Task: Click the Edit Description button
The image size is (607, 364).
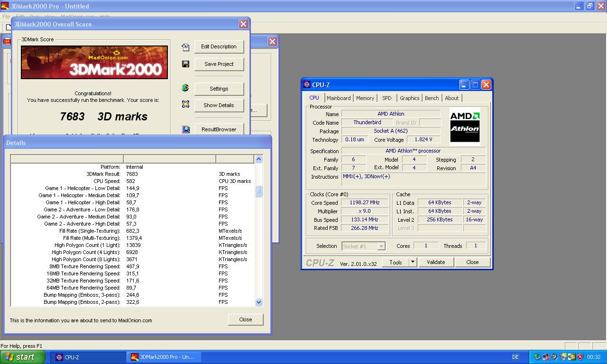Action: coord(219,46)
